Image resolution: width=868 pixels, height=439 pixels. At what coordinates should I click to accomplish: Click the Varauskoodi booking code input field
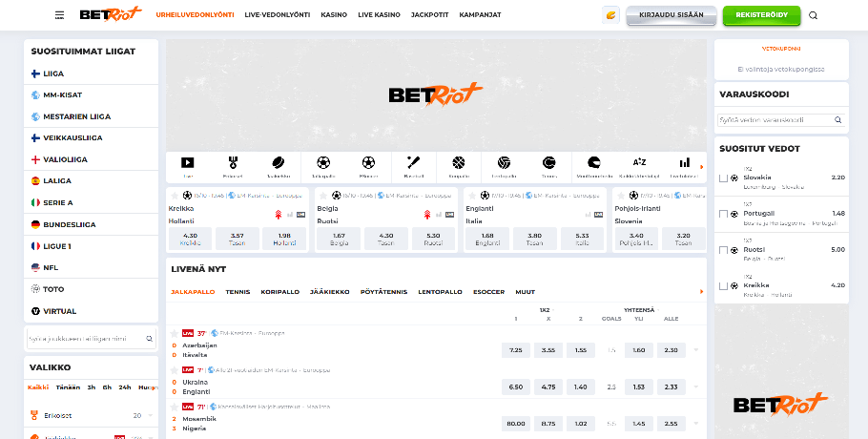[x=775, y=120]
